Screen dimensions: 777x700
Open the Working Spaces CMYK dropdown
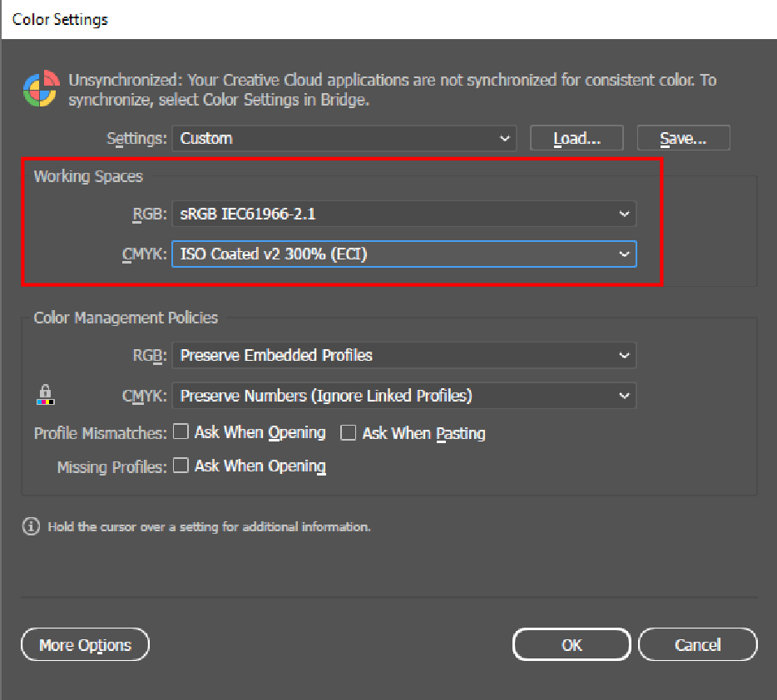coord(403,254)
